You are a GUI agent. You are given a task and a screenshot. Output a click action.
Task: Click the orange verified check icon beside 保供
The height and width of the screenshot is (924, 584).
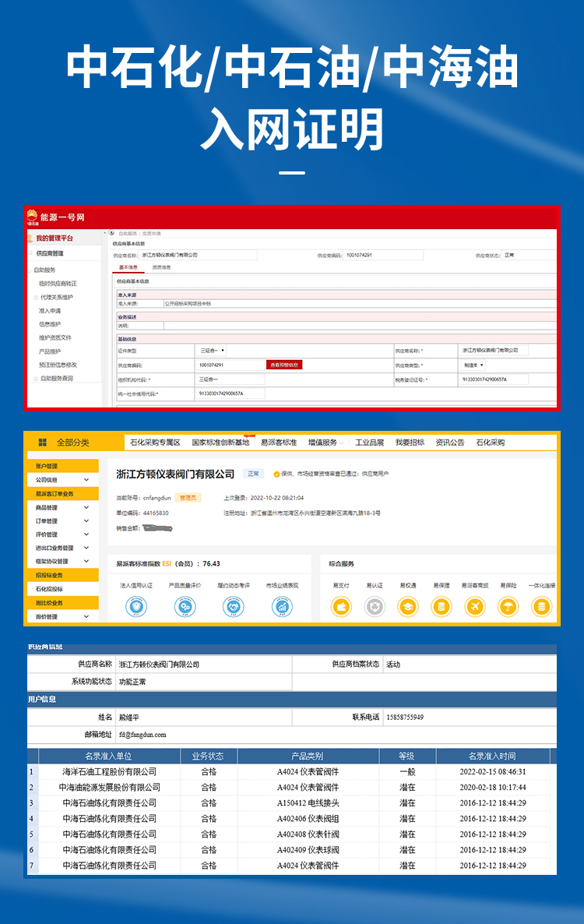276,474
